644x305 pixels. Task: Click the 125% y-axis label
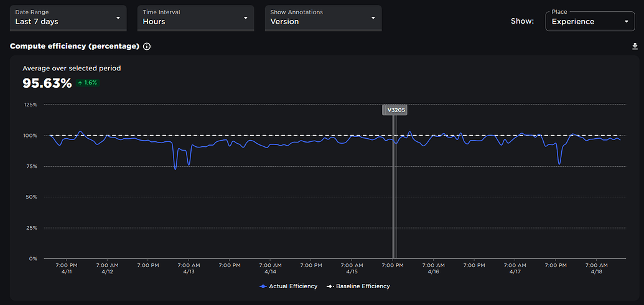pyautogui.click(x=31, y=105)
